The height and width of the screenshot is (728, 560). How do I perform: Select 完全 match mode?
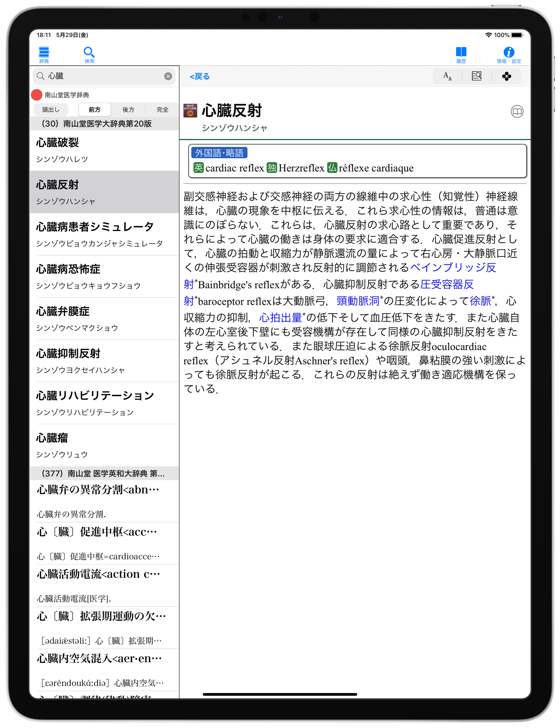(162, 110)
